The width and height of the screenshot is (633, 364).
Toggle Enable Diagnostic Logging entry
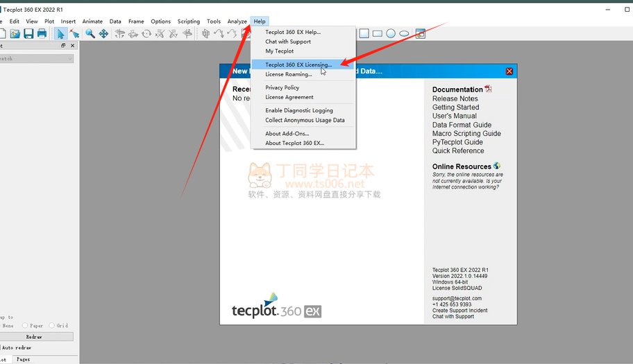[x=303, y=110]
